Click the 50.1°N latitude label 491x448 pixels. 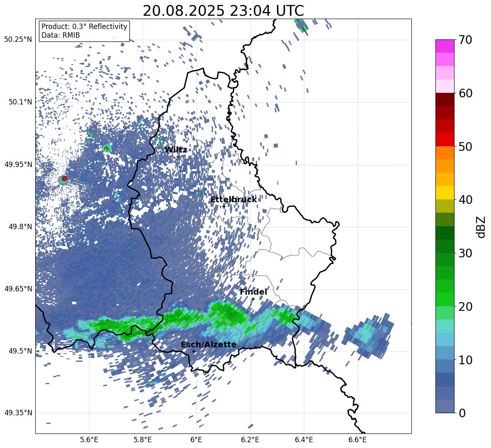(x=20, y=102)
